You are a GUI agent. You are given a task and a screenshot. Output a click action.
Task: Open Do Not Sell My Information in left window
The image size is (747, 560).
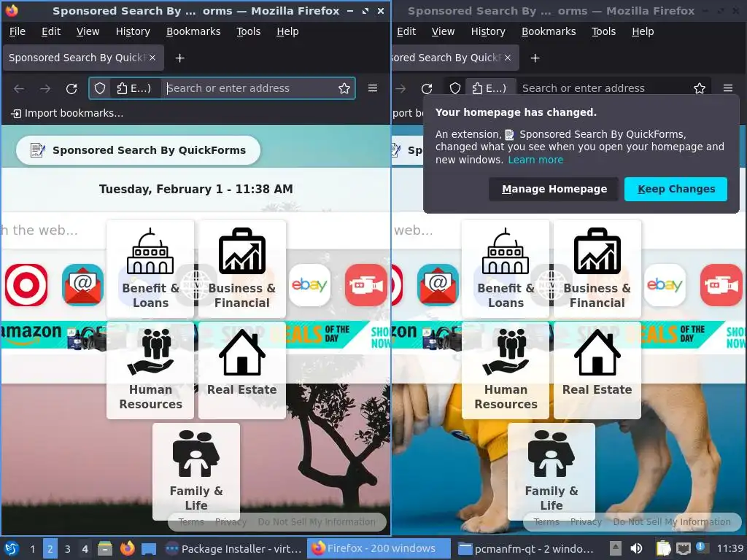[317, 522]
